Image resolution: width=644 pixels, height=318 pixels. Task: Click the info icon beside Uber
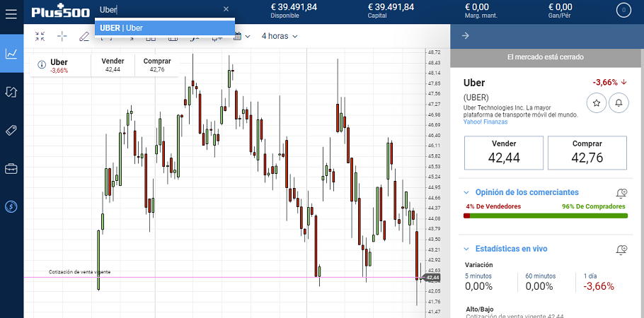click(x=42, y=64)
